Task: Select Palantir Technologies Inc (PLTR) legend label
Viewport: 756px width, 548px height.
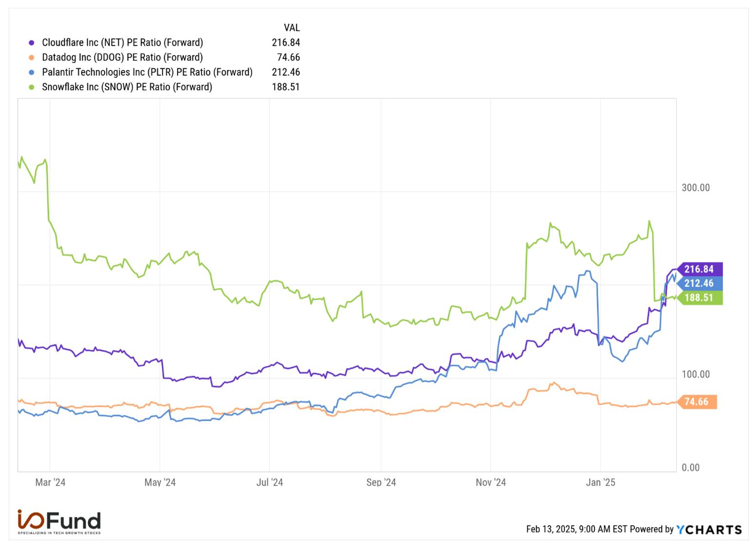Action: (147, 73)
